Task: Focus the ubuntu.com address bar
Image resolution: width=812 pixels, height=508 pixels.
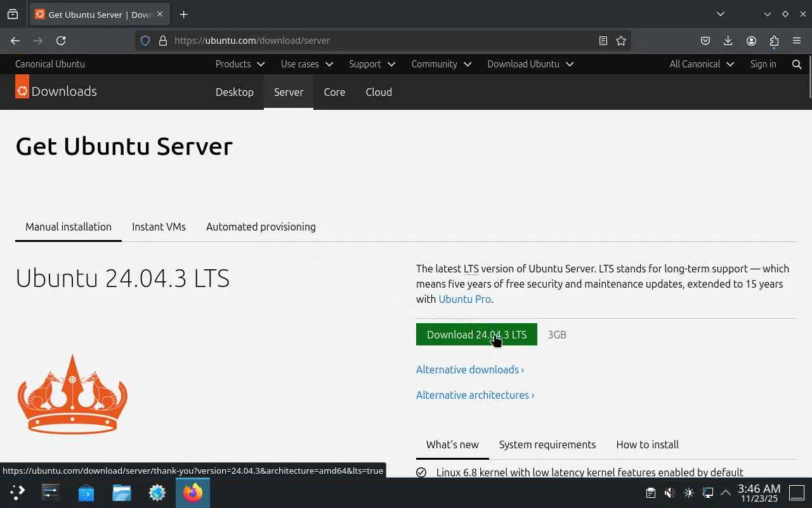Action: click(383, 41)
